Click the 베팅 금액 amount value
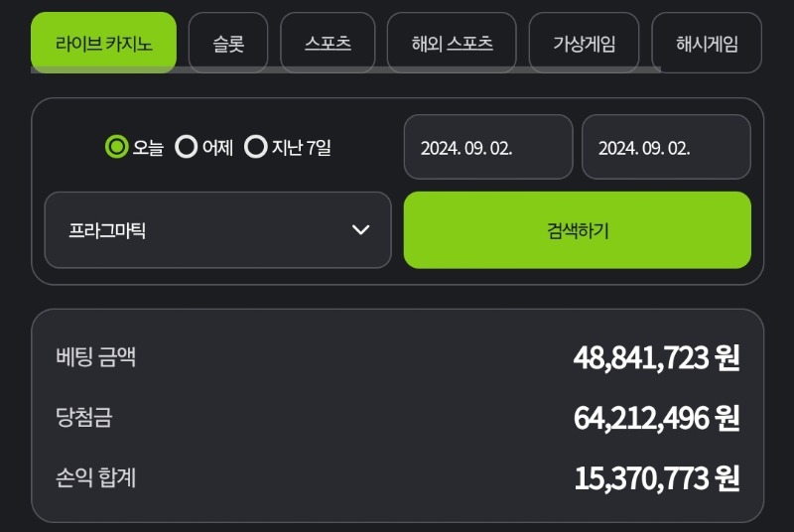The width and height of the screenshot is (794, 532). click(x=656, y=357)
